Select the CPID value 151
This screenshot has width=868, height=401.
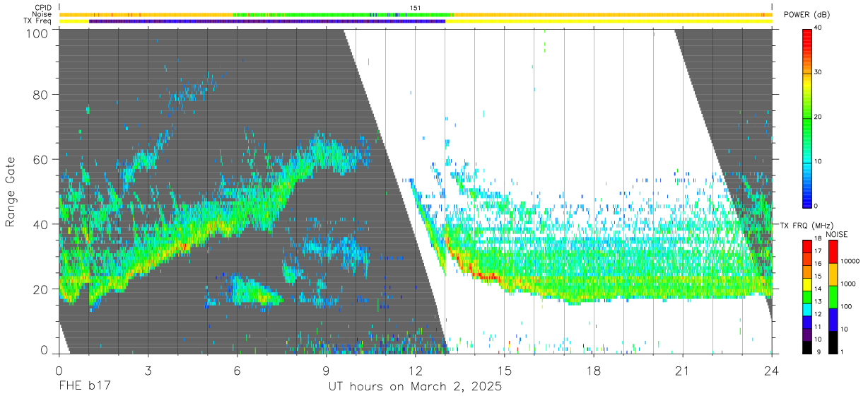(x=415, y=8)
